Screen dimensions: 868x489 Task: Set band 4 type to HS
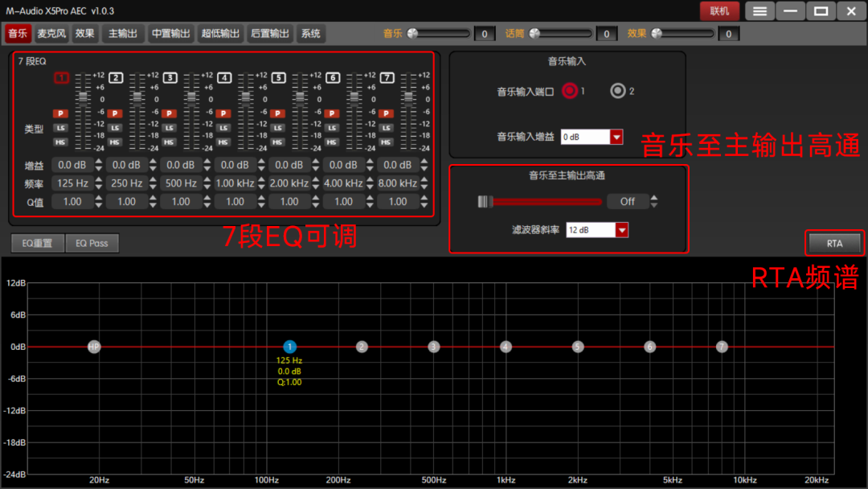pos(223,142)
